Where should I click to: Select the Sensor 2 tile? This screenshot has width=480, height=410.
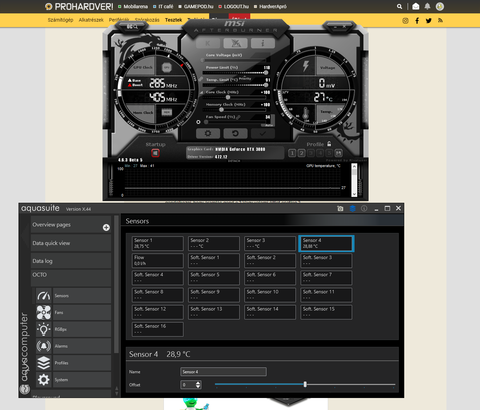(x=214, y=243)
